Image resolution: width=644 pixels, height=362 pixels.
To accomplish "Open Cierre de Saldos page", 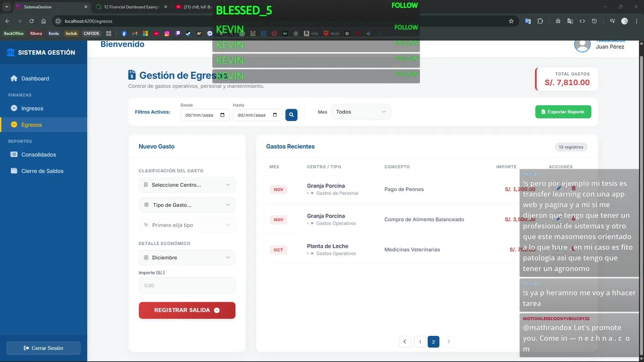I will point(43,171).
